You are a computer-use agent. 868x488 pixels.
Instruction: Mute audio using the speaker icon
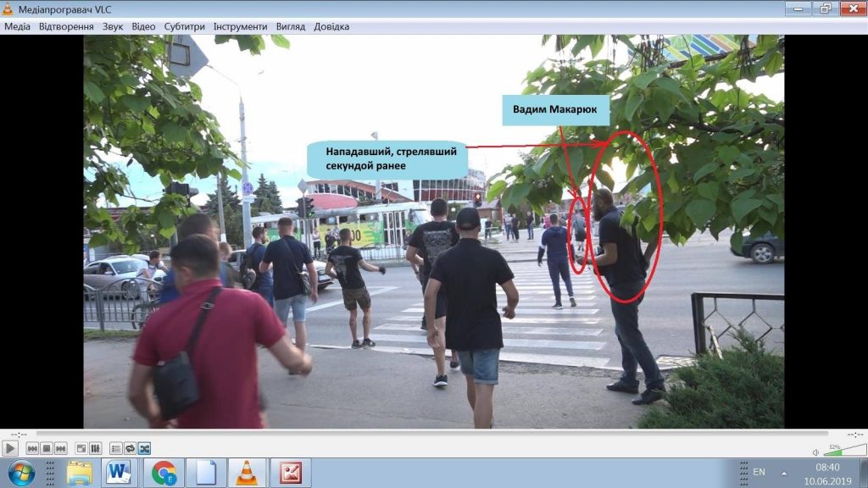815,452
